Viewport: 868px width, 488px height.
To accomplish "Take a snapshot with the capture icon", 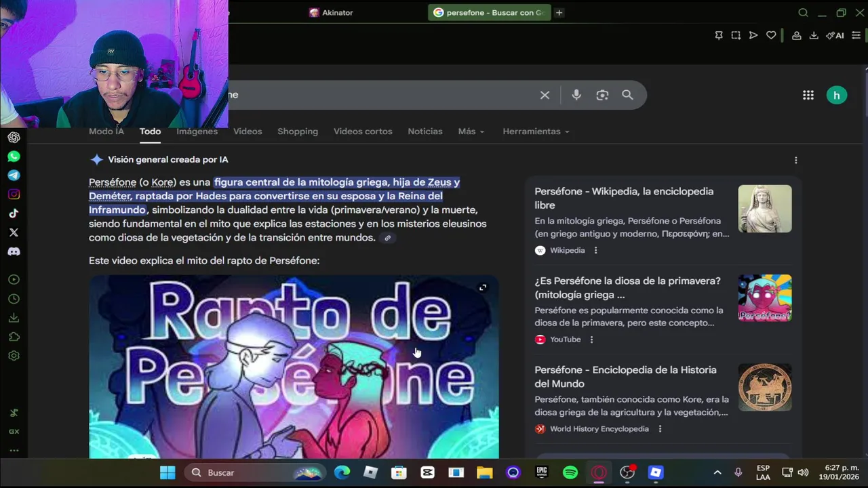I will point(736,35).
